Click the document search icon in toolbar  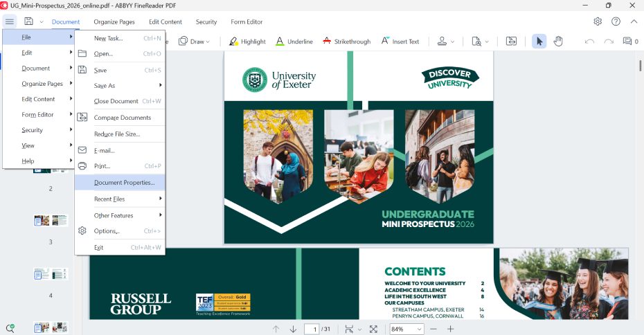point(476,42)
